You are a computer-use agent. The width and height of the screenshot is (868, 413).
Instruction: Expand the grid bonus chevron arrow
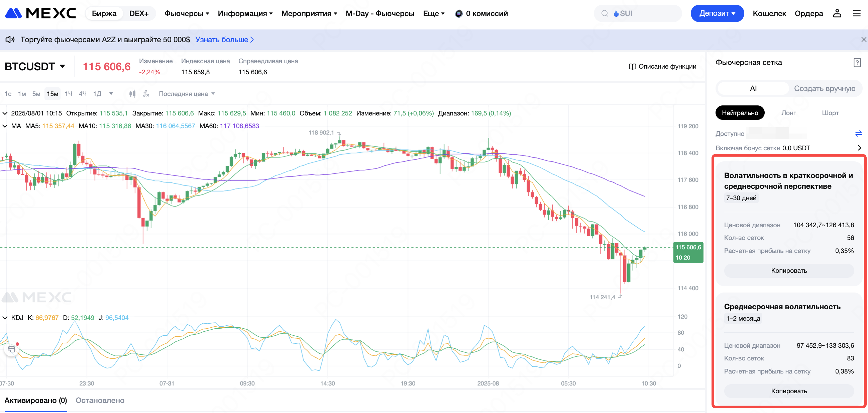859,148
